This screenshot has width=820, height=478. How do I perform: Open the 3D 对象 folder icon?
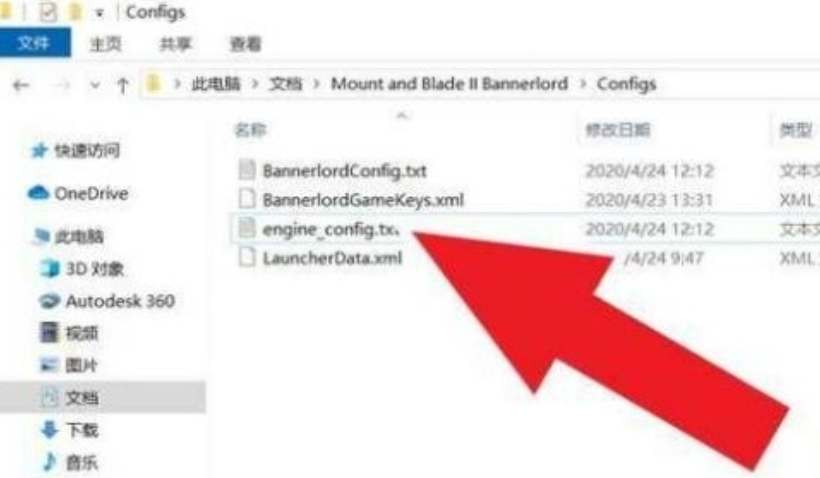coord(51,268)
